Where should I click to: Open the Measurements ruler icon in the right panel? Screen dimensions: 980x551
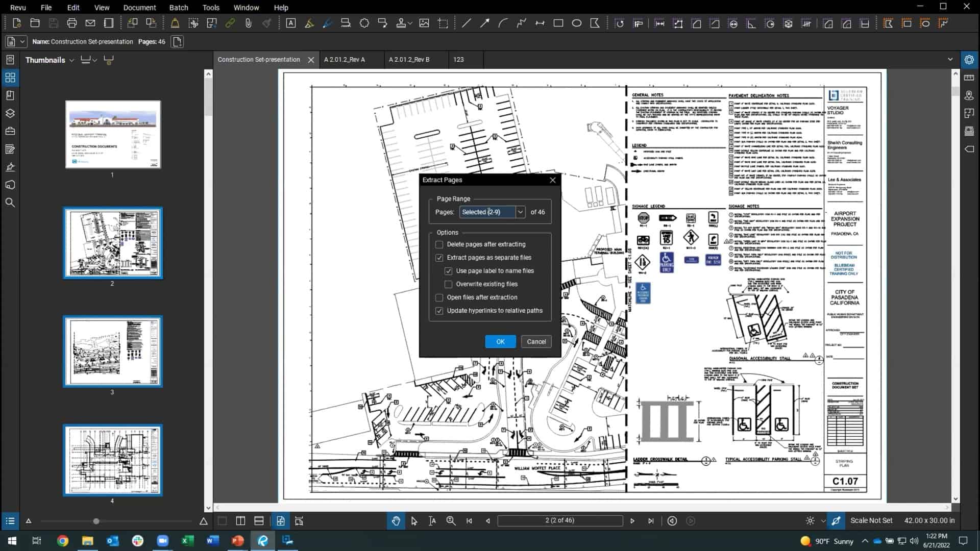pos(969,78)
